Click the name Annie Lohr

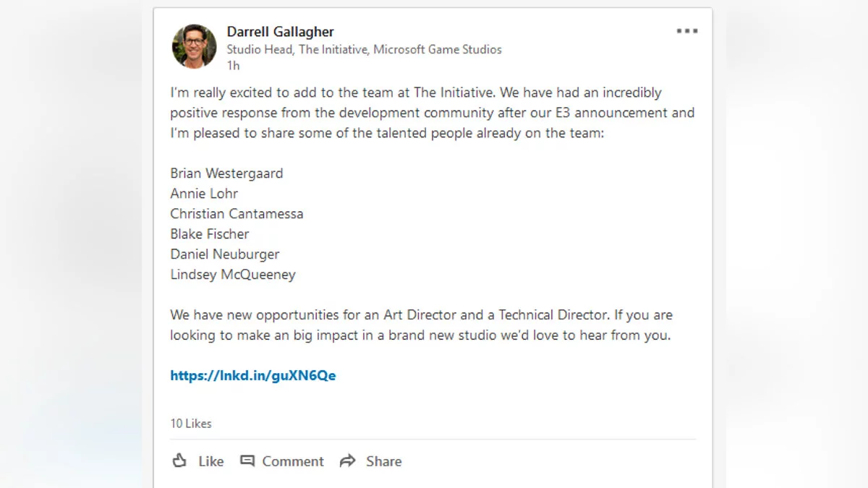204,194
